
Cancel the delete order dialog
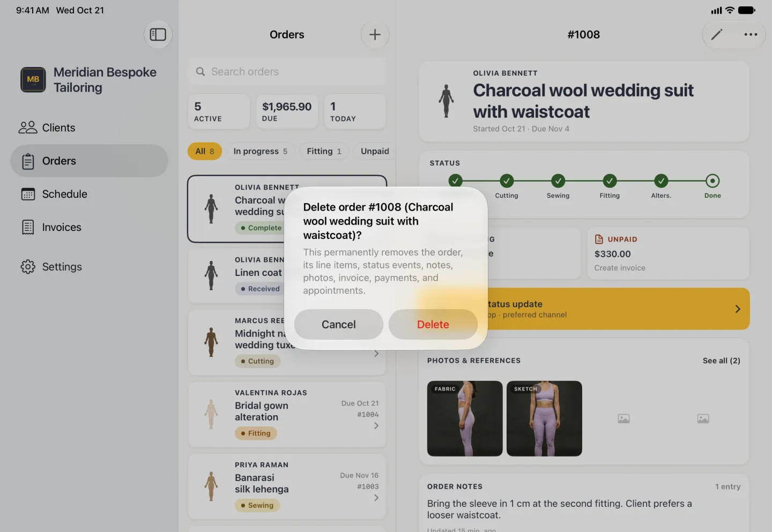click(339, 324)
